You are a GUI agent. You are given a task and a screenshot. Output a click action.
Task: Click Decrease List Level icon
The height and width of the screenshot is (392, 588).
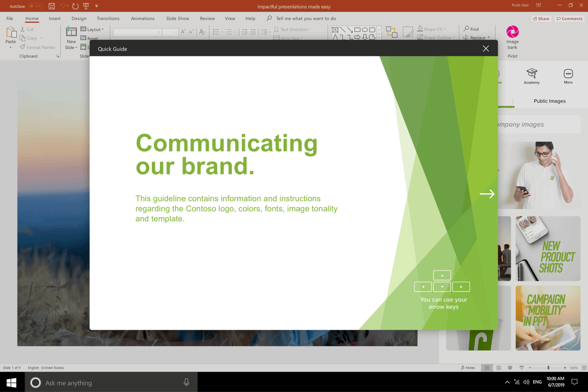point(245,32)
